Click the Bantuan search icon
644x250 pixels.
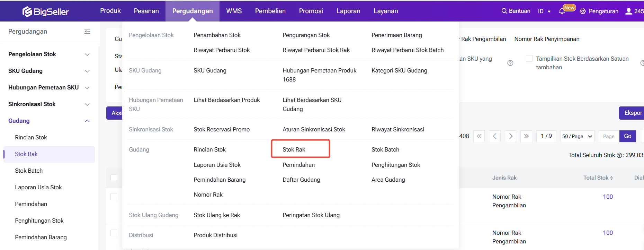click(x=504, y=11)
